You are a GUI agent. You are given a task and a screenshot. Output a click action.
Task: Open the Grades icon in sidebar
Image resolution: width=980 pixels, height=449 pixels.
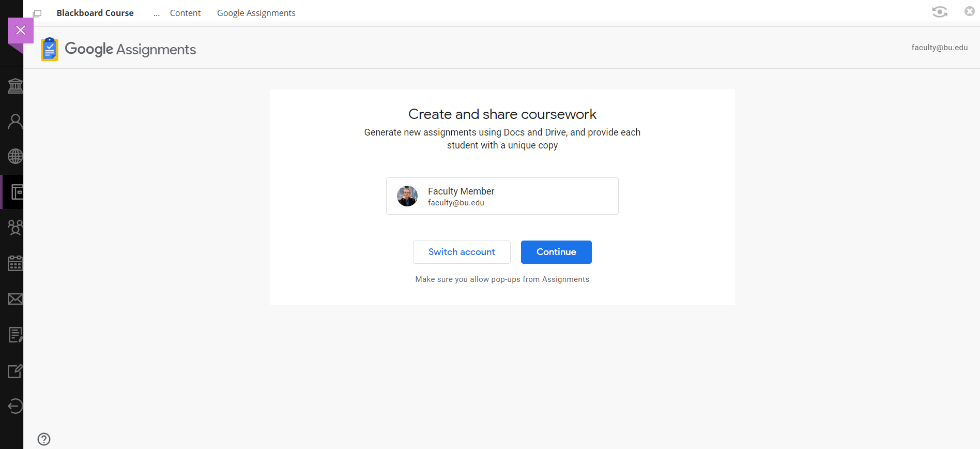click(15, 335)
